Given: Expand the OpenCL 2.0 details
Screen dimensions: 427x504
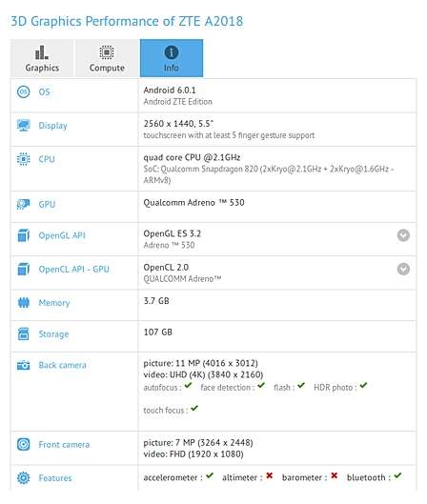Looking at the screenshot, I should (x=403, y=269).
